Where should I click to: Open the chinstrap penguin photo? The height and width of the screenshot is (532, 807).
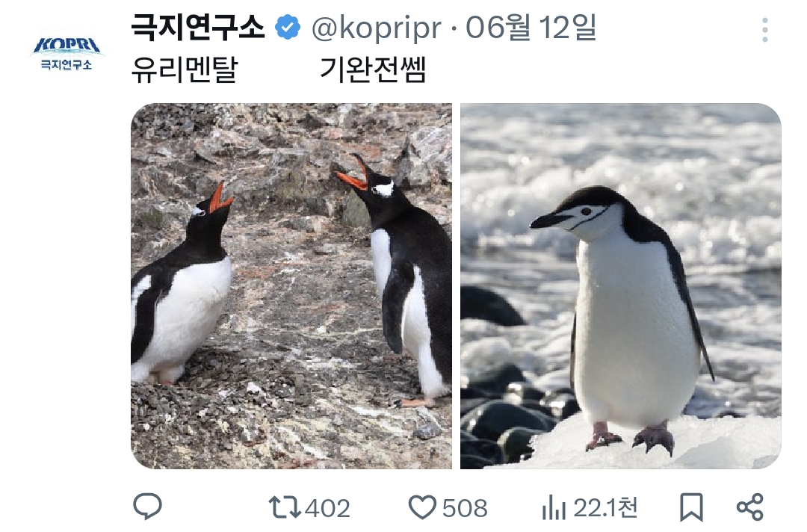(x=621, y=286)
